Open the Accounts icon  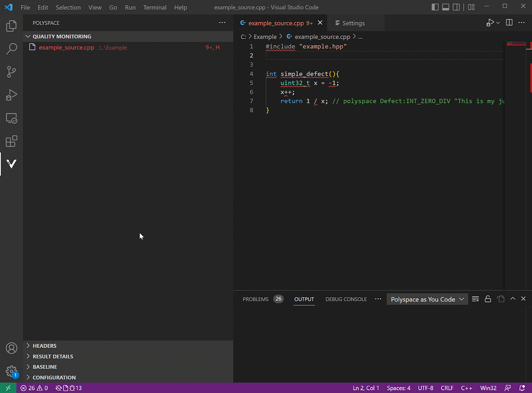tap(11, 348)
